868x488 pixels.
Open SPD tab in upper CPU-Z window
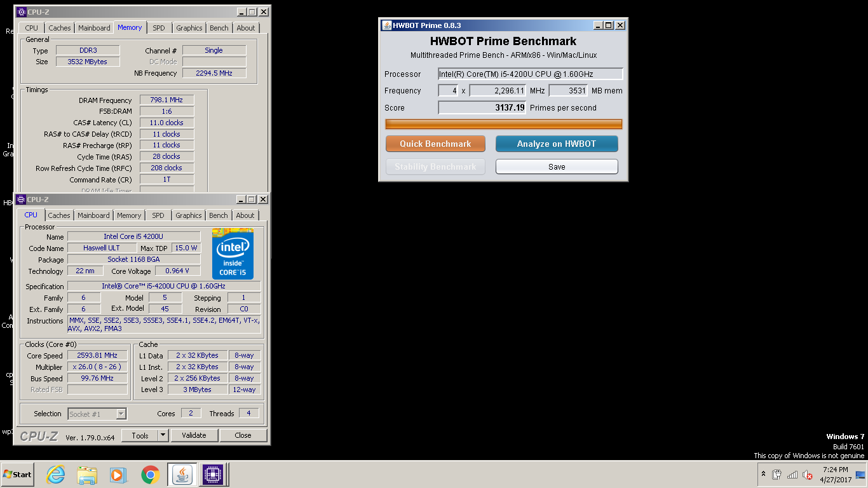(159, 28)
